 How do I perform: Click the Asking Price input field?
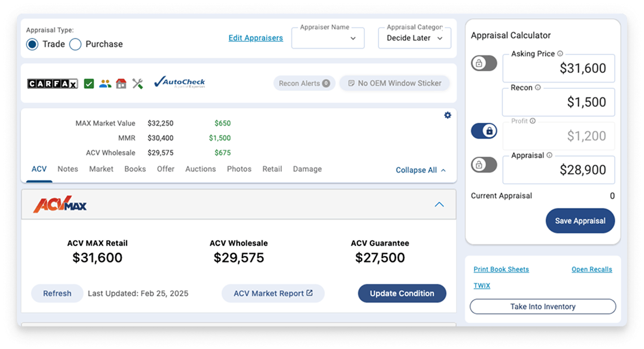(x=559, y=68)
